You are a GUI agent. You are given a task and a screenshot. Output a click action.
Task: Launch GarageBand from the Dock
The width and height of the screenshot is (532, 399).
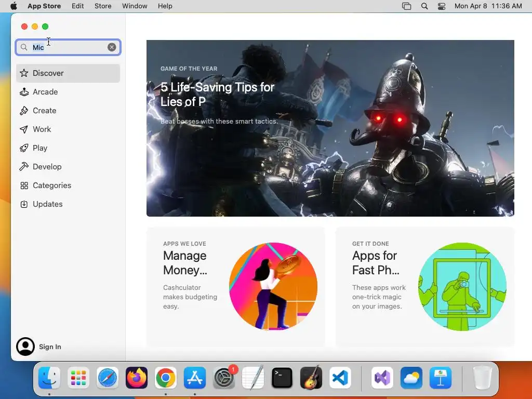click(x=311, y=378)
